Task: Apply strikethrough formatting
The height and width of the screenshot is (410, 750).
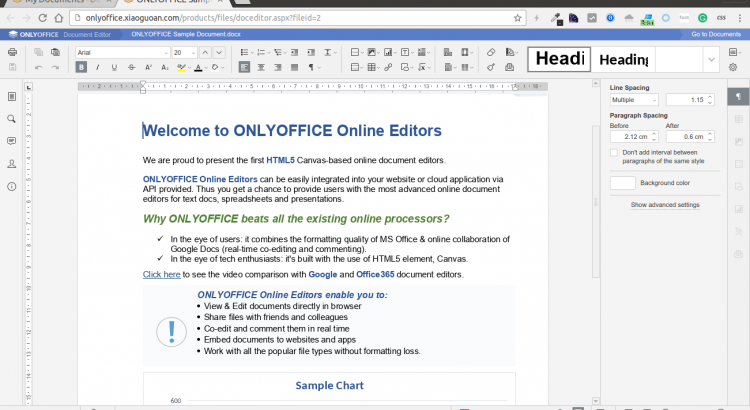Action: [132, 68]
